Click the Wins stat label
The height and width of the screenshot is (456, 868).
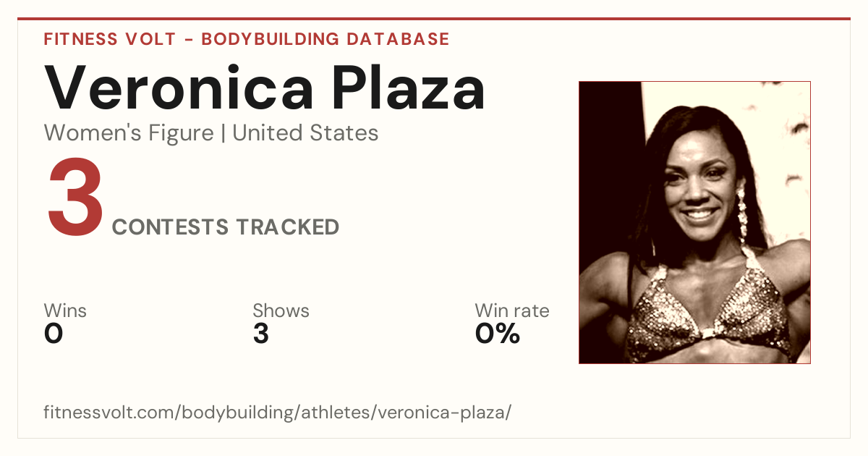click(x=65, y=311)
